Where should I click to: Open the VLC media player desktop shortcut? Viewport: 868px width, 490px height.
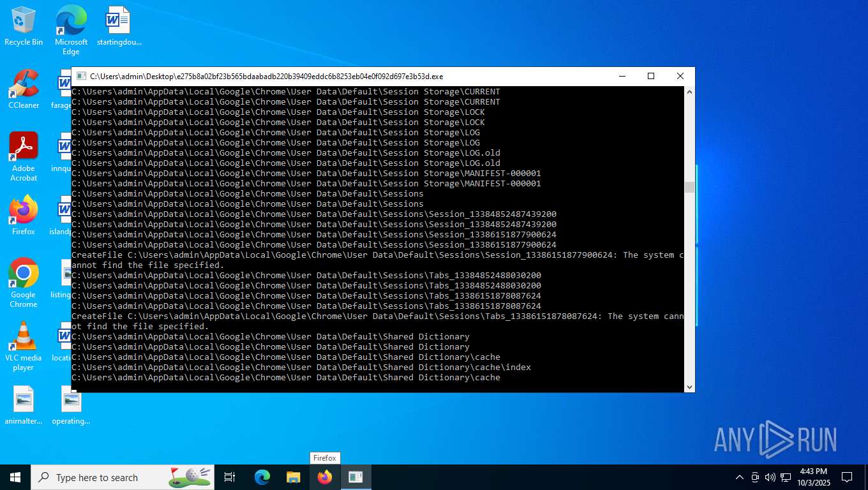[x=24, y=346]
